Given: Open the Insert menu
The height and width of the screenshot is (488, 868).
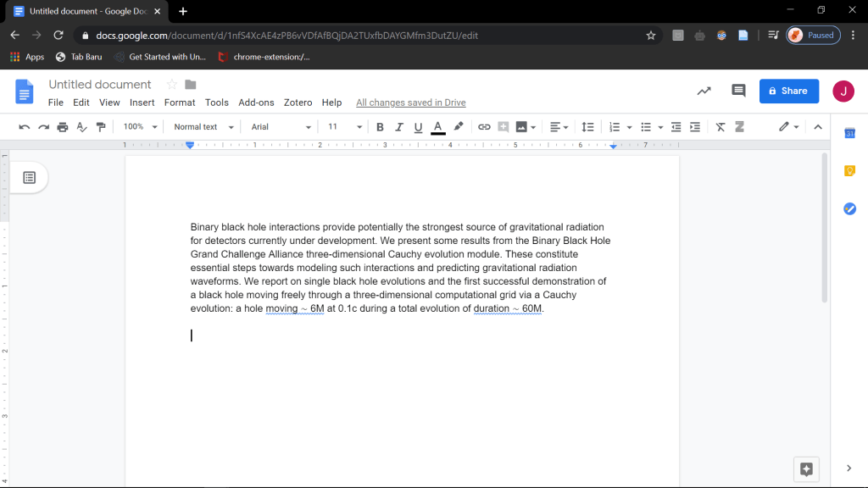Looking at the screenshot, I should click(142, 103).
